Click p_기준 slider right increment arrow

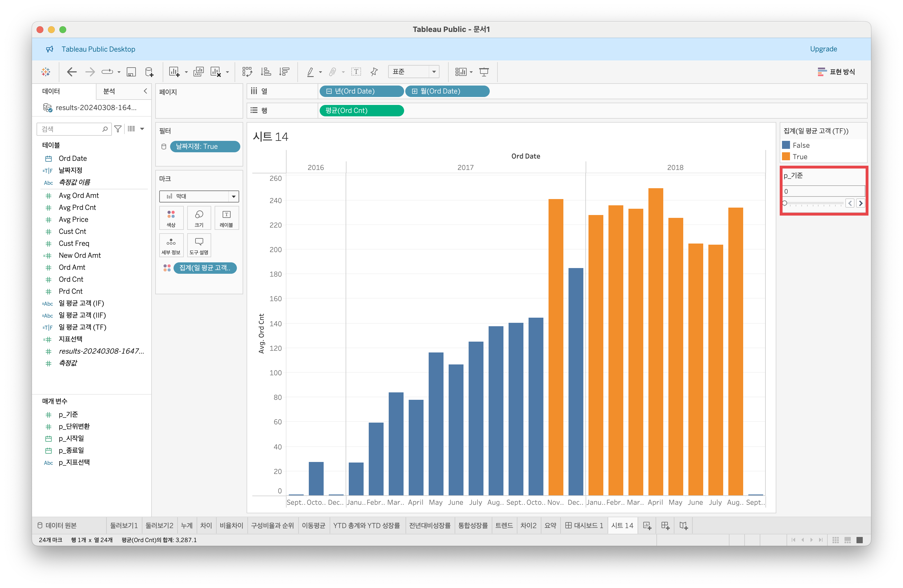(x=860, y=203)
